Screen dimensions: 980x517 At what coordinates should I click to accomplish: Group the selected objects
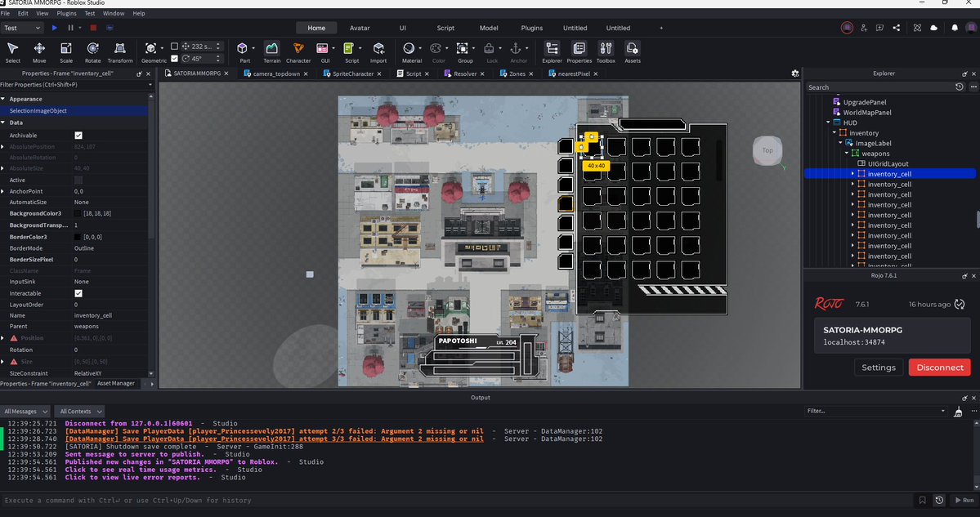click(x=465, y=52)
